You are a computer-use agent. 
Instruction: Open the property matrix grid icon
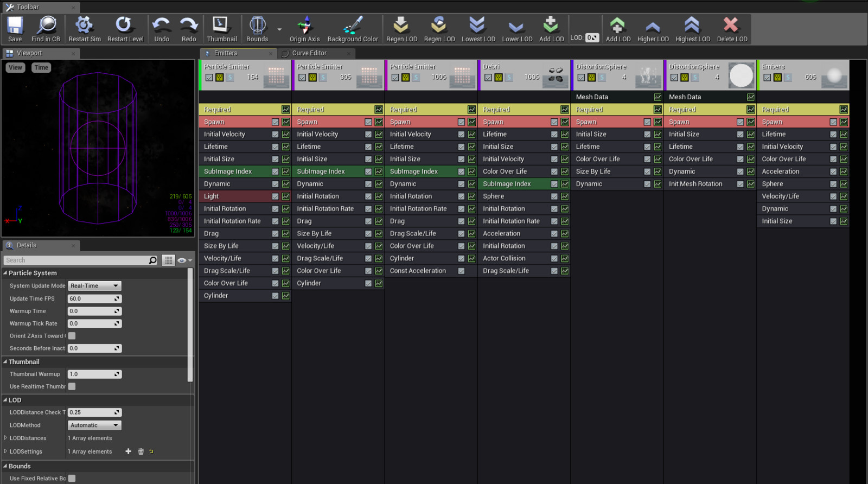coord(169,260)
